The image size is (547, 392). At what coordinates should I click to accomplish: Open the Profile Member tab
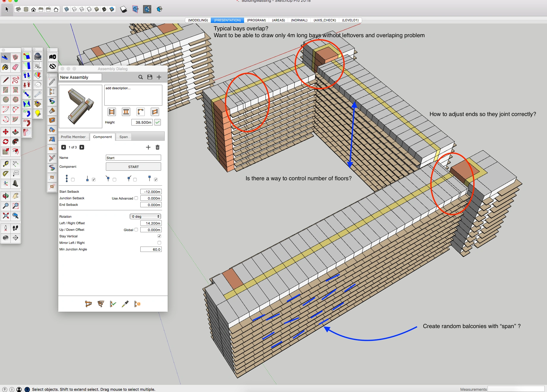coord(73,137)
